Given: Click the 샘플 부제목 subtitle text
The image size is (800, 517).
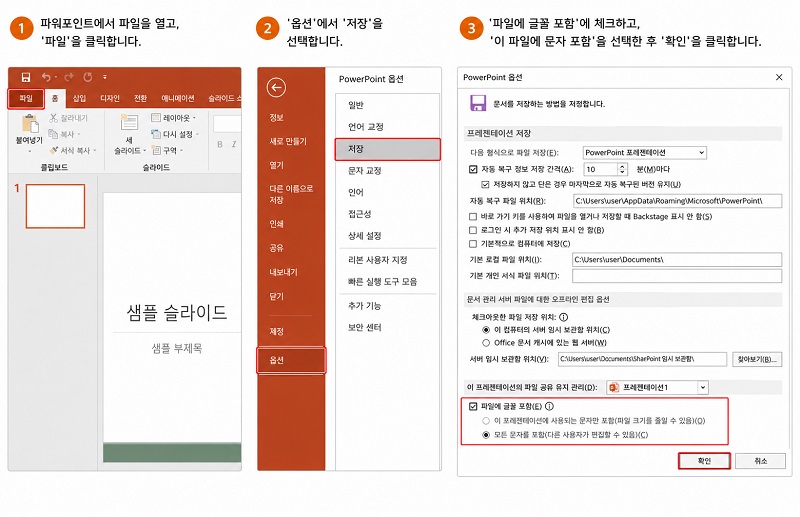Looking at the screenshot, I should 177,349.
